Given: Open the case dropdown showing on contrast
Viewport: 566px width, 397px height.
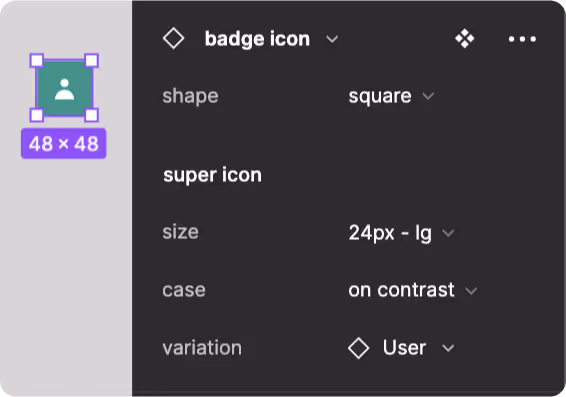Looking at the screenshot, I should pyautogui.click(x=413, y=290).
